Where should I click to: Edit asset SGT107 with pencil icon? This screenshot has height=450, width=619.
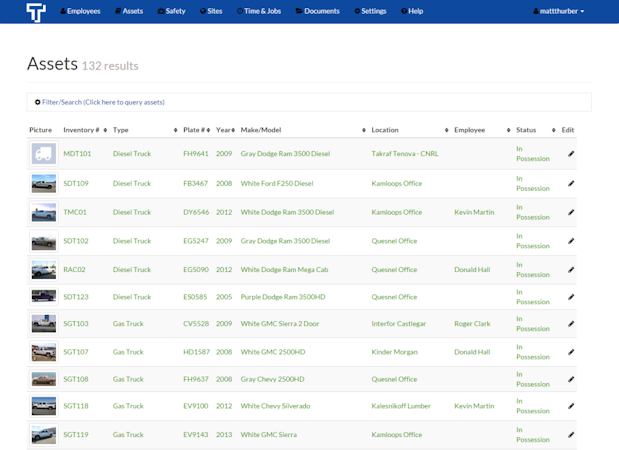tap(571, 352)
